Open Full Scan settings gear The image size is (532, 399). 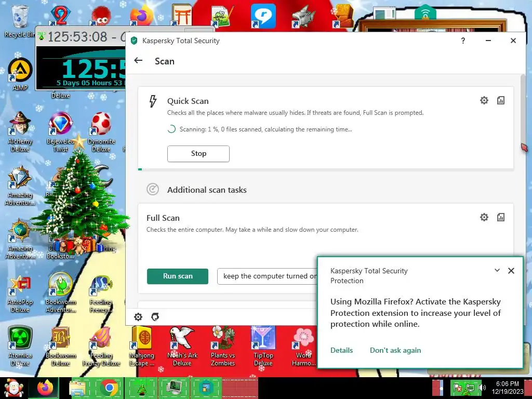pos(484,217)
